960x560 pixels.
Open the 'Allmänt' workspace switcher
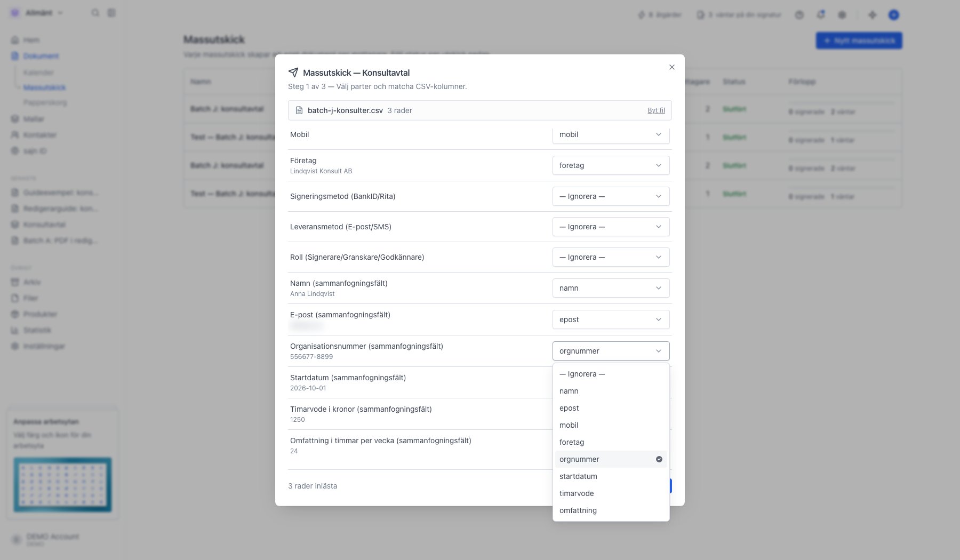(37, 13)
